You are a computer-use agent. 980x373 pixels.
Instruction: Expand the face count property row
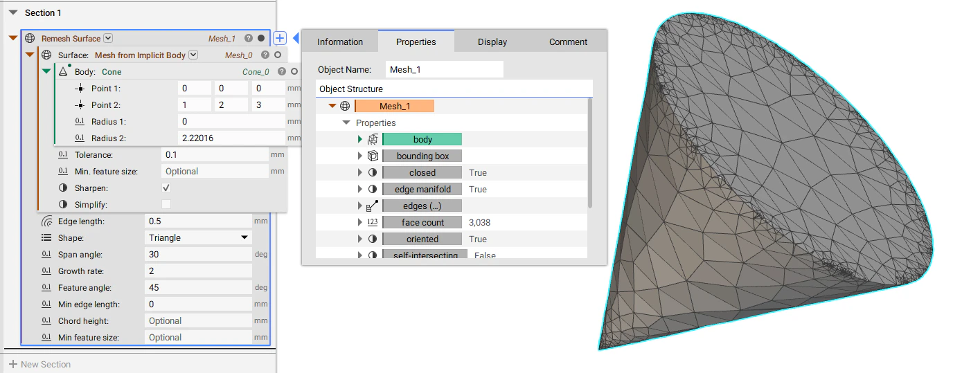pos(360,222)
